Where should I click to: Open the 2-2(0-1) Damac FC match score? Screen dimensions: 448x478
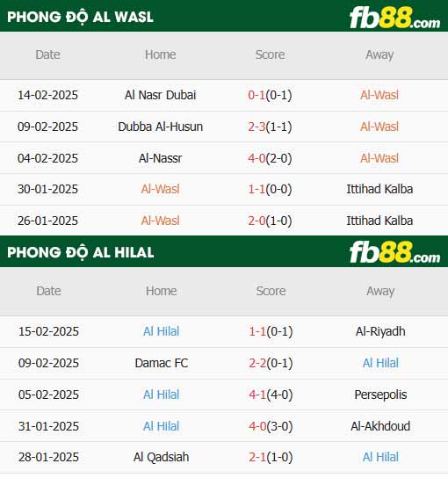tap(271, 363)
